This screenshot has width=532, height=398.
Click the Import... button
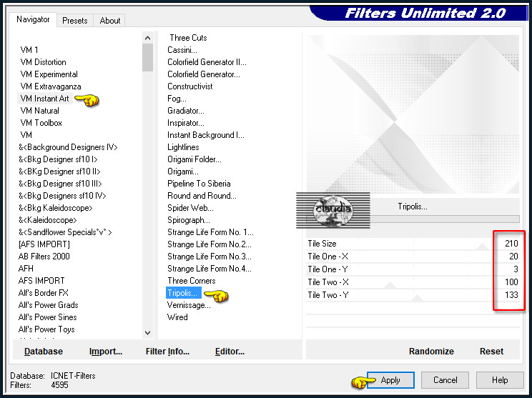pyautogui.click(x=106, y=352)
